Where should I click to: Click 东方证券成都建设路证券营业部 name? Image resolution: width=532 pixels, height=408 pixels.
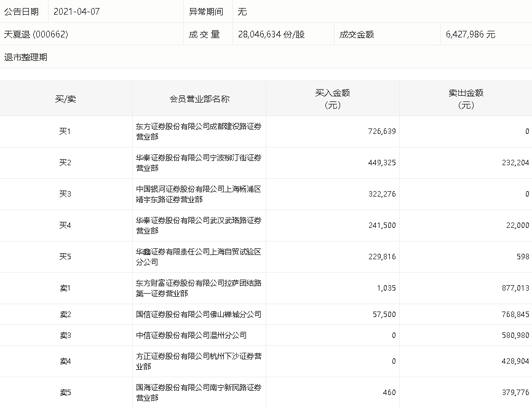[x=199, y=131]
